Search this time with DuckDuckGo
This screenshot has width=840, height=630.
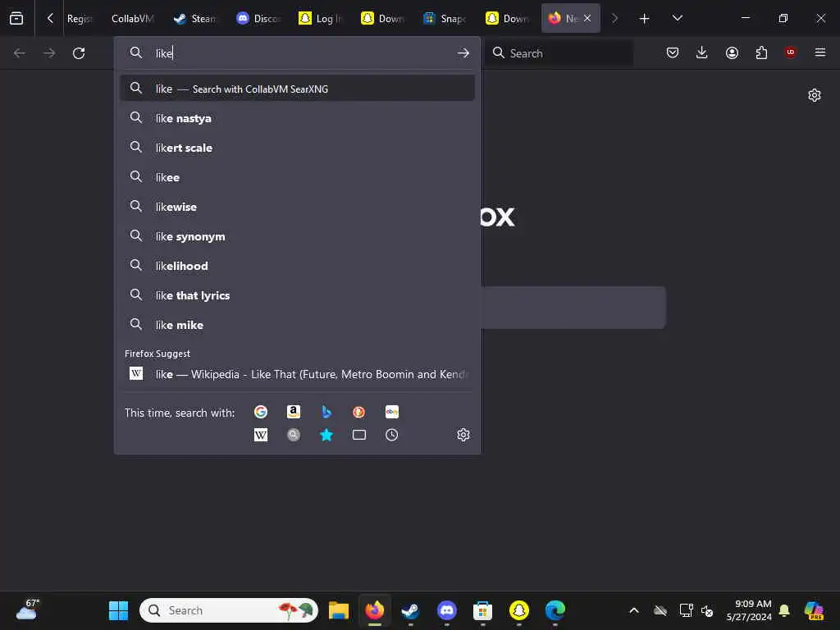click(x=359, y=412)
